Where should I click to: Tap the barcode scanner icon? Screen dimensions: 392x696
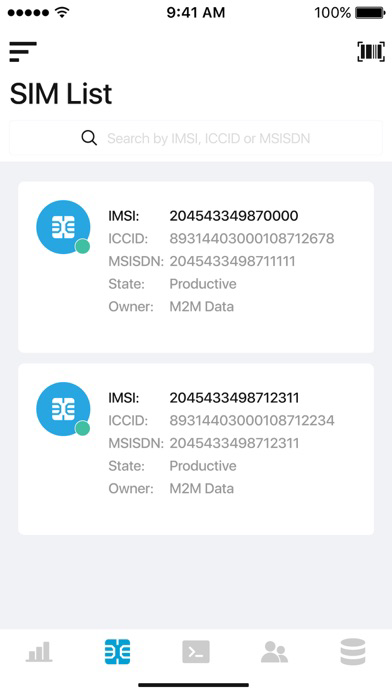(x=371, y=51)
